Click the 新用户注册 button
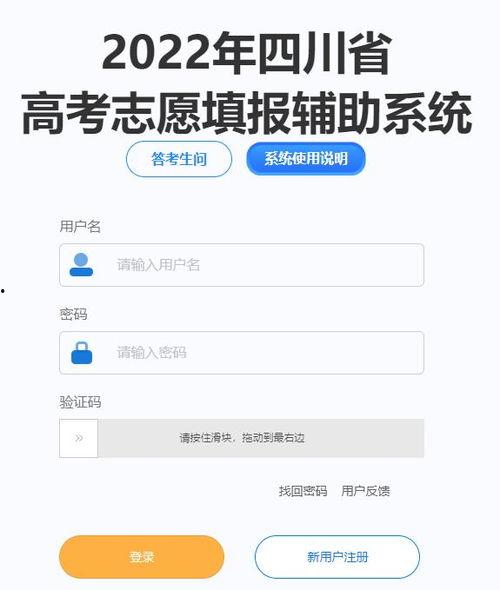 [x=337, y=557]
